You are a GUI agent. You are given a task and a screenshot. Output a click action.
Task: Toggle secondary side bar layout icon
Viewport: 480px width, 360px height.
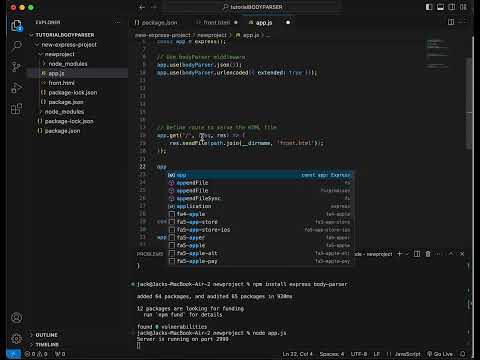[452, 7]
